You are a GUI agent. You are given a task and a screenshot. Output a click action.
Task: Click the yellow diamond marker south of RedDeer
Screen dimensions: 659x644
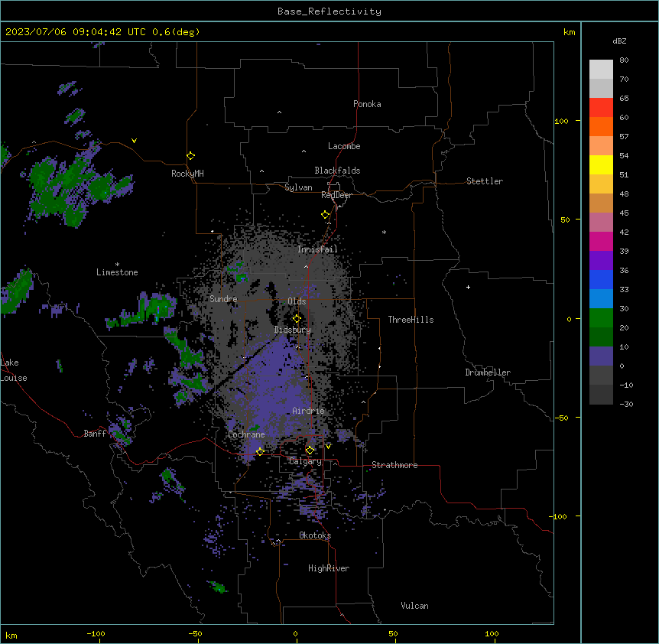(325, 215)
